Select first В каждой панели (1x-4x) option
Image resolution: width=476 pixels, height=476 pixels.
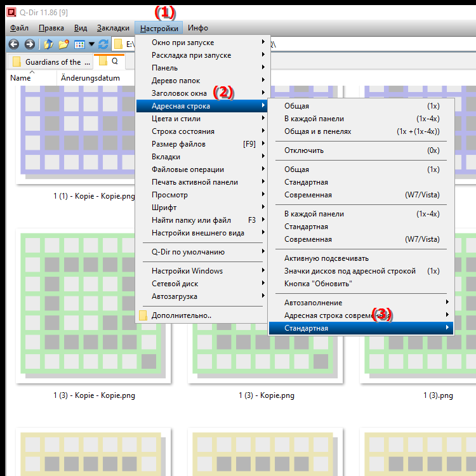(361, 119)
